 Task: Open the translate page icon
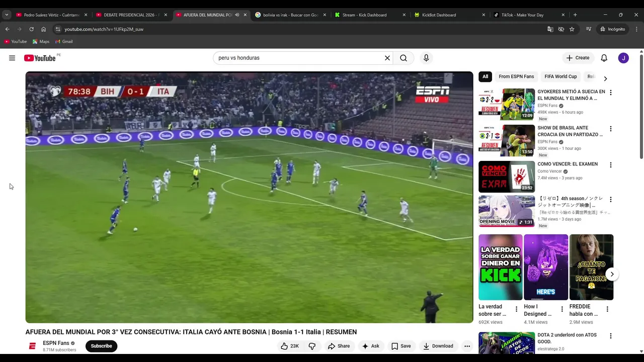[x=550, y=29]
